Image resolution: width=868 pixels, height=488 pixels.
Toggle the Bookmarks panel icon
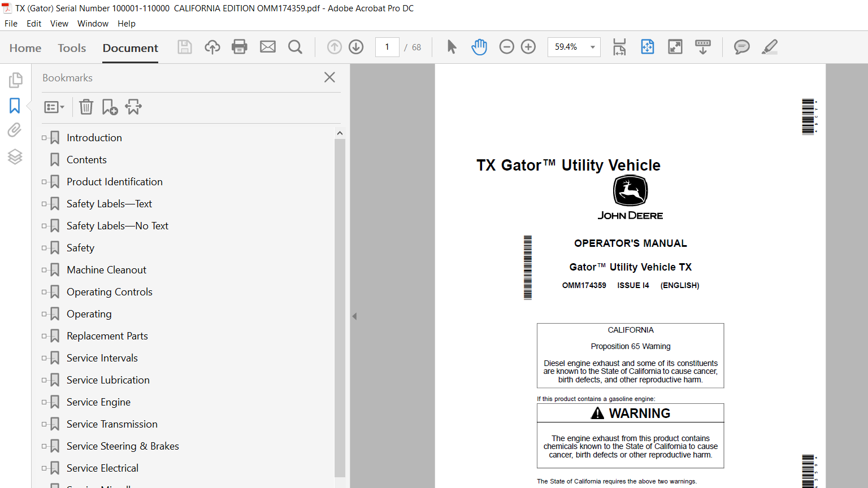point(15,106)
